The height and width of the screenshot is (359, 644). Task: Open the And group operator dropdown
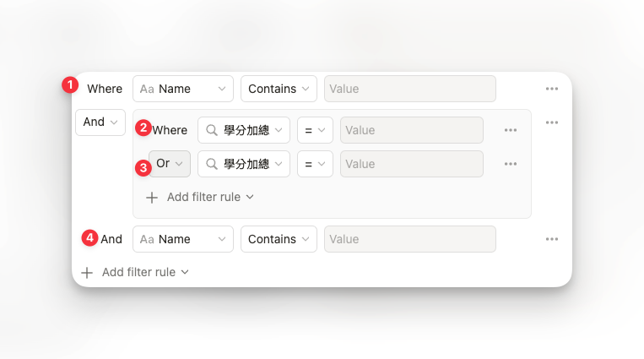pyautogui.click(x=100, y=122)
